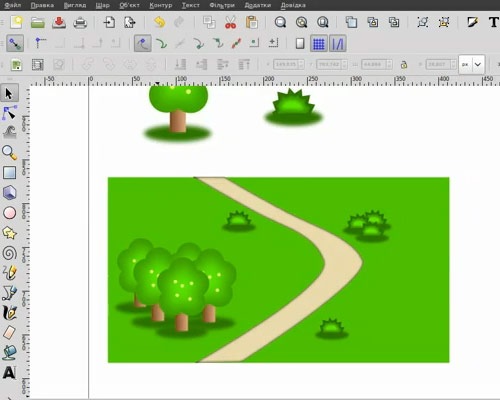The width and height of the screenshot is (500, 400).
Task: Click the width value field
Action: point(377,64)
